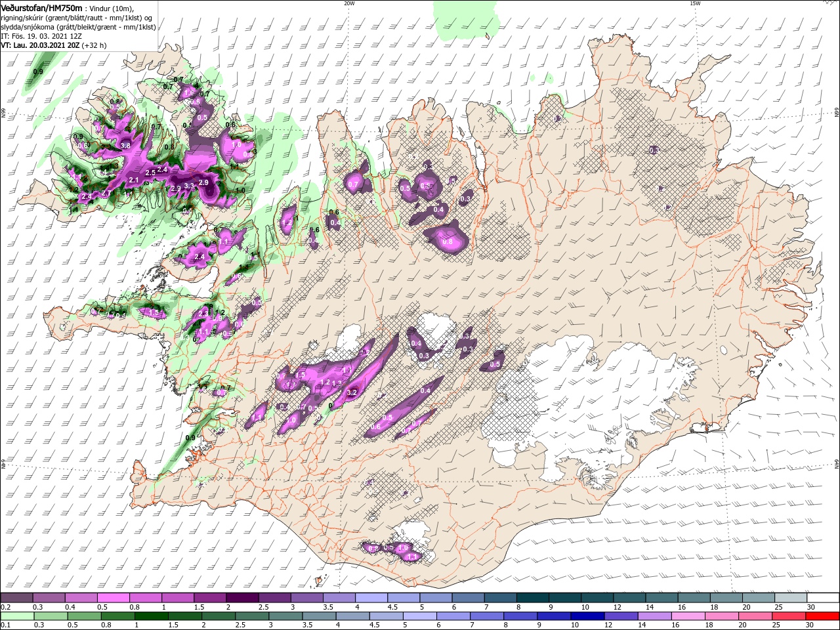Select rain scale swatch starting at 0.8

pyautogui.click(x=117, y=616)
